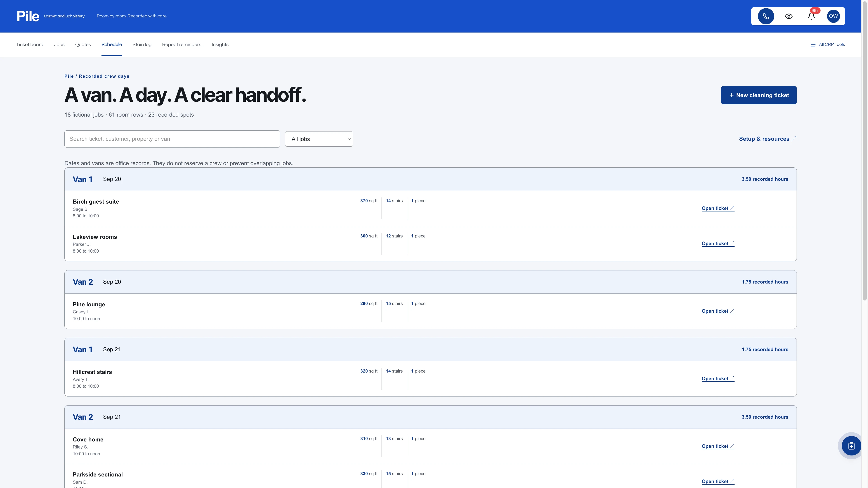Open the OW user avatar menu
868x488 pixels.
coord(833,16)
